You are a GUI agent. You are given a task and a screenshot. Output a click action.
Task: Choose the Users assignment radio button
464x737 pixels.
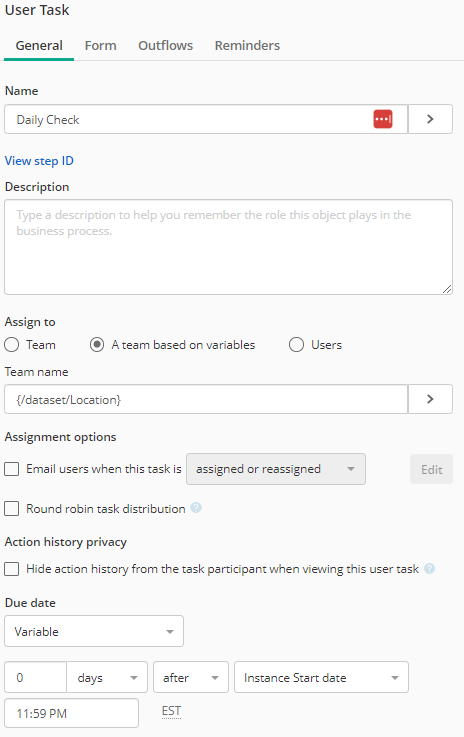tap(296, 345)
